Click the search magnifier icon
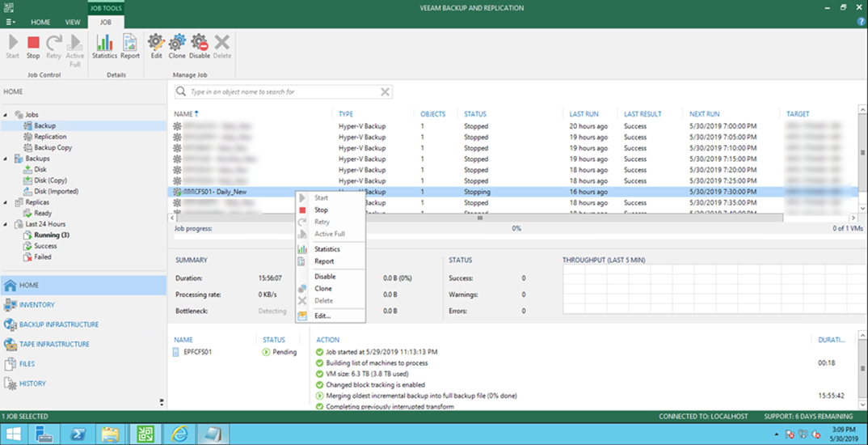 pos(181,92)
